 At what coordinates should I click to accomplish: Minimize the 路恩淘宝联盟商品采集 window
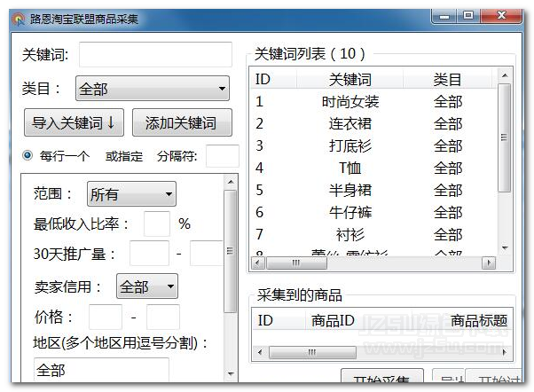pyautogui.click(x=444, y=16)
